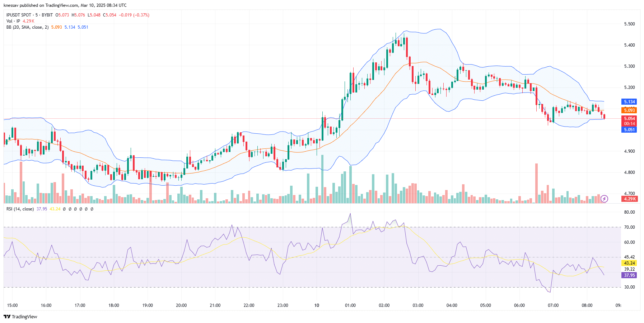Click the 06:00 time axis label

519,305
